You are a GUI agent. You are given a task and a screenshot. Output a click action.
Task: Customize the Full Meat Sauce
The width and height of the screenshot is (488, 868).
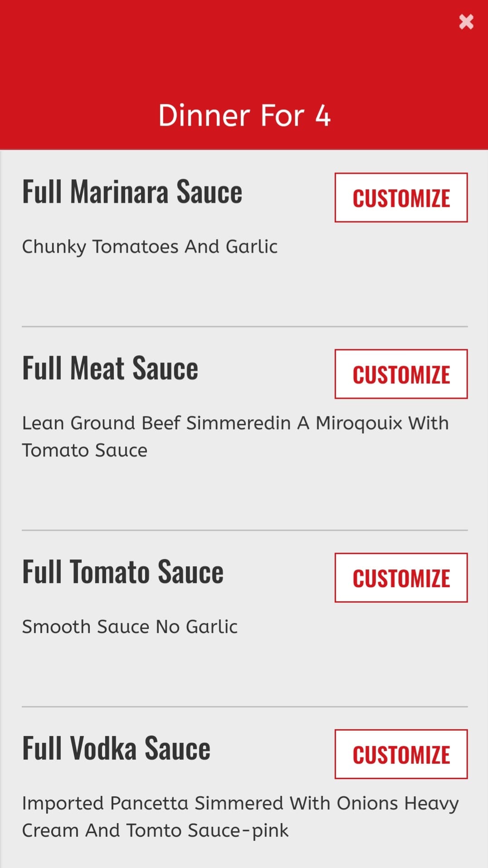coord(401,374)
